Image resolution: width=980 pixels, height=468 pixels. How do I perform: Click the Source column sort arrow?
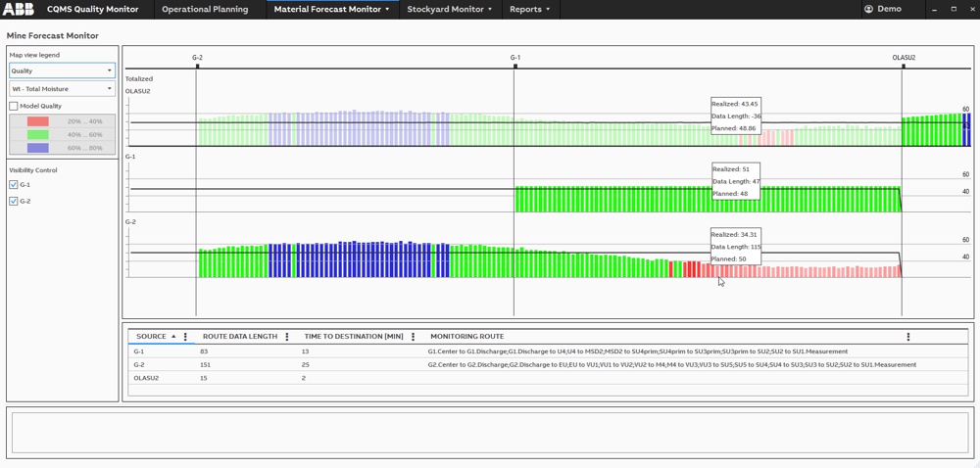click(x=173, y=337)
